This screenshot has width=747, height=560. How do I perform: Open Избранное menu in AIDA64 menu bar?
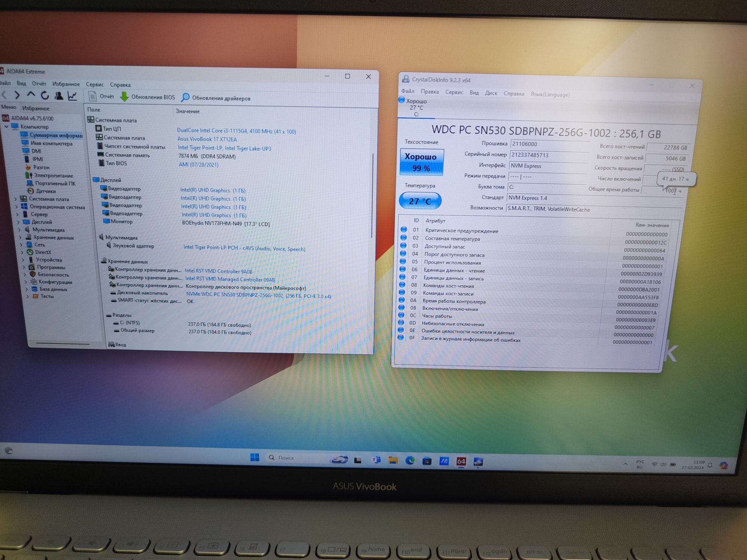point(66,84)
